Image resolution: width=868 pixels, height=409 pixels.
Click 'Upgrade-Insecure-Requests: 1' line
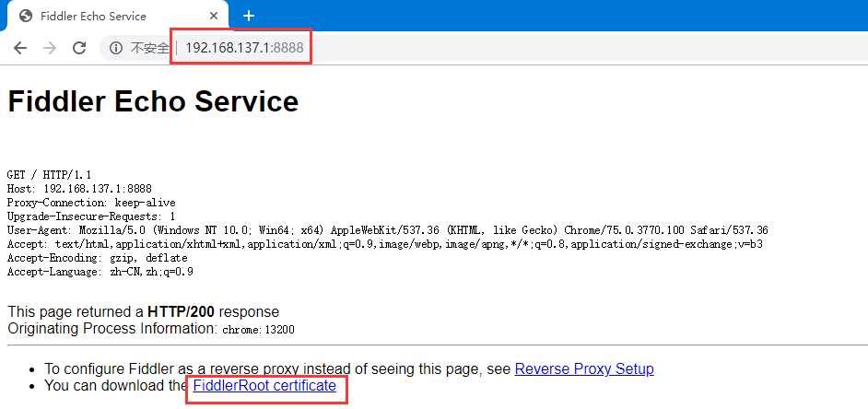click(91, 216)
